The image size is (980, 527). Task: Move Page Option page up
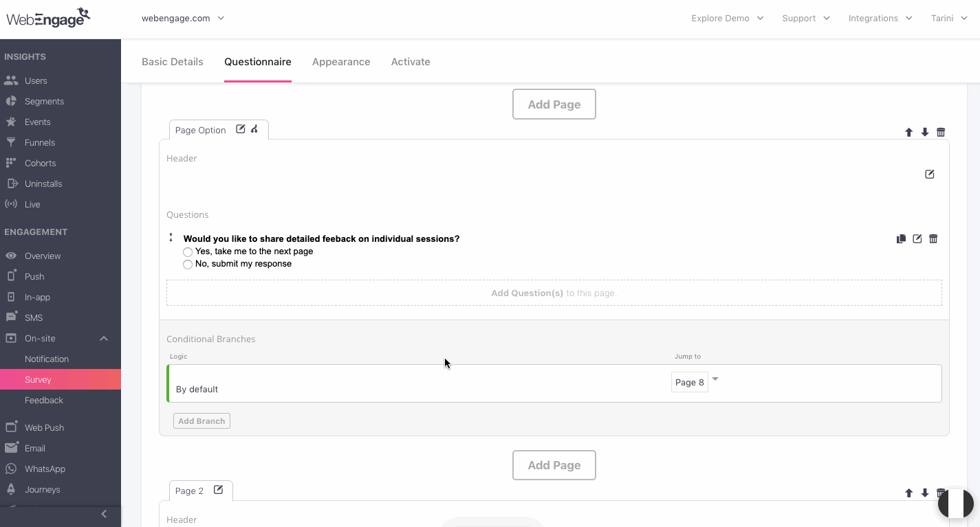[908, 132]
